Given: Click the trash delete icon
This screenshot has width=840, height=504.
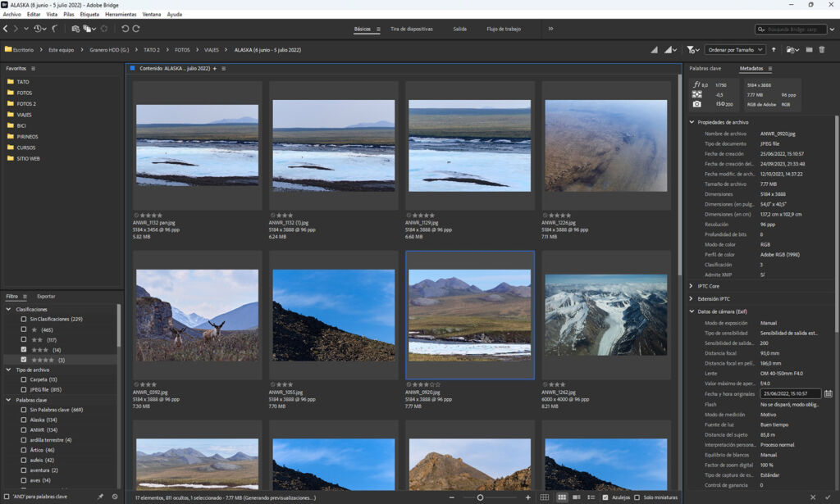Looking at the screenshot, I should [x=822, y=50].
